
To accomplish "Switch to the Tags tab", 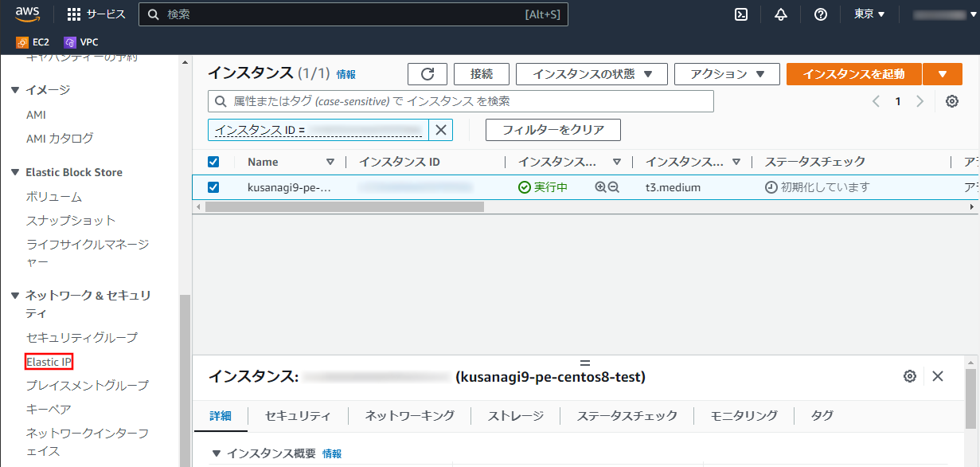I will click(x=822, y=415).
